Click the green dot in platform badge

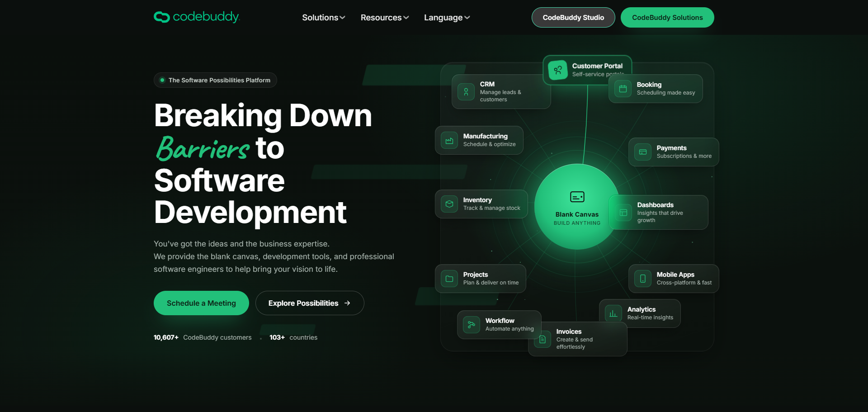pos(162,80)
